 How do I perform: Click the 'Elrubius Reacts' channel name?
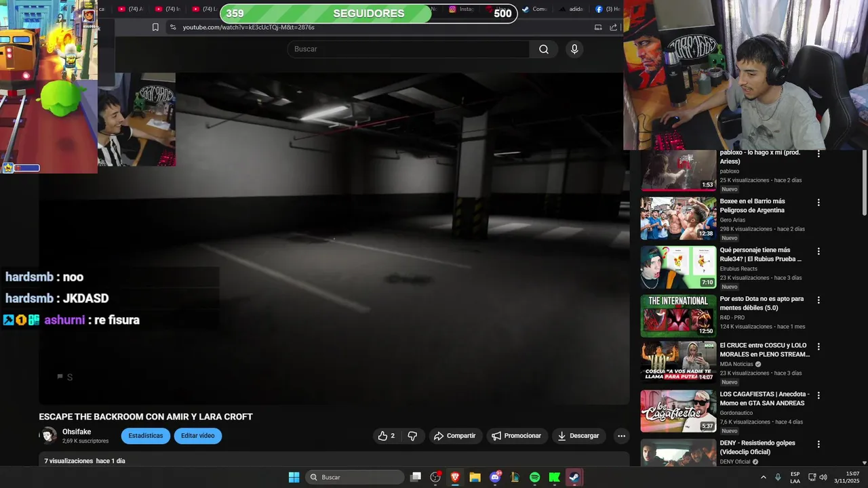click(x=738, y=268)
